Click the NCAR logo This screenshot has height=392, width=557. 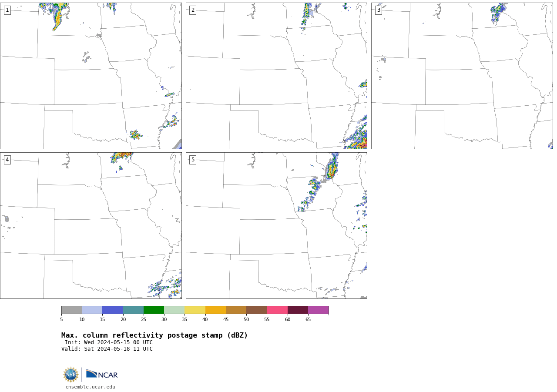[102, 374]
